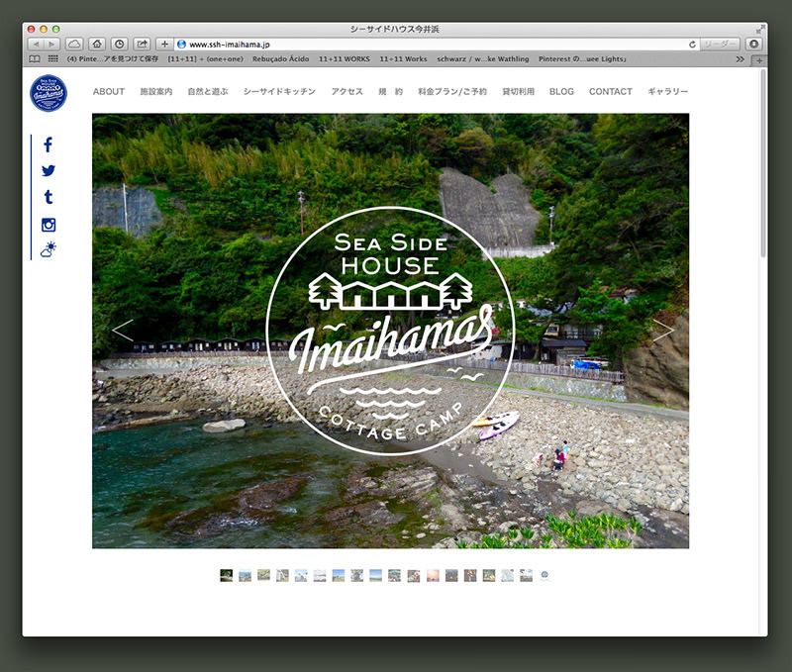The height and width of the screenshot is (672, 792).
Task: Add bookmark with plus button
Action: 164,44
